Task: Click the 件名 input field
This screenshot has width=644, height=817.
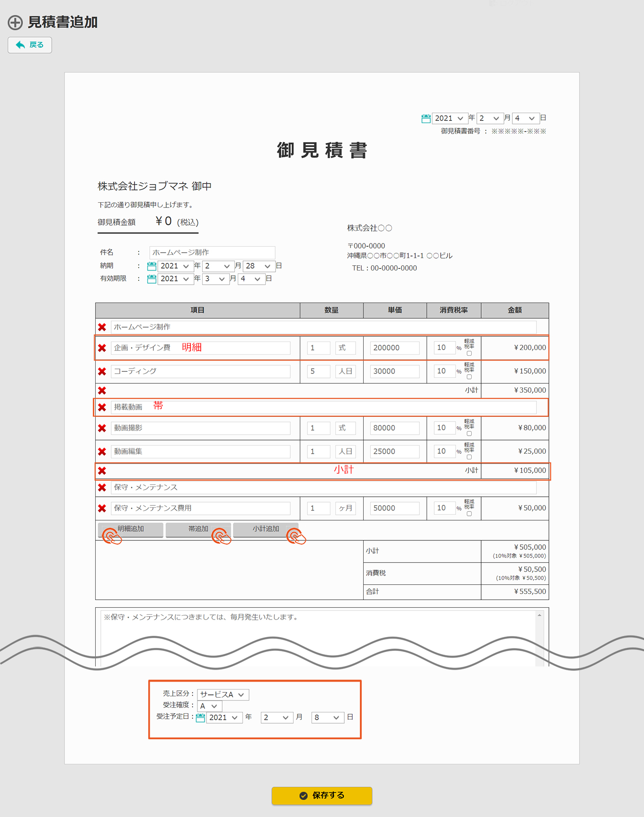Action: [x=212, y=252]
